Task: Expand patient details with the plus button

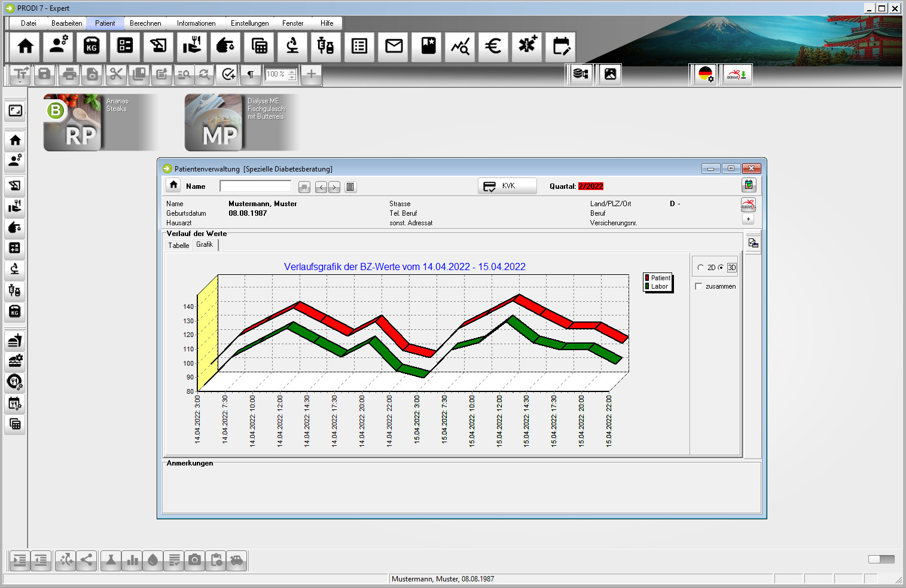Action: click(x=748, y=219)
